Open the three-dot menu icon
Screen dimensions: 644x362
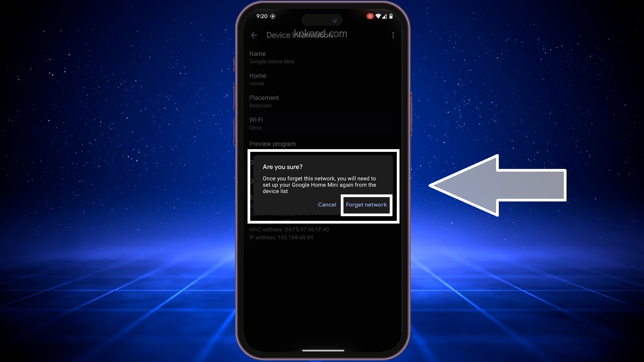click(x=393, y=35)
